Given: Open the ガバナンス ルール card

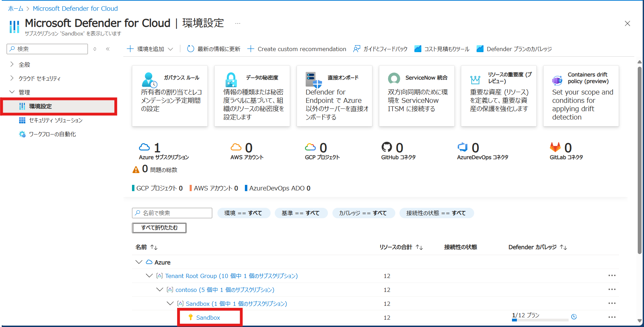Looking at the screenshot, I should click(170, 96).
